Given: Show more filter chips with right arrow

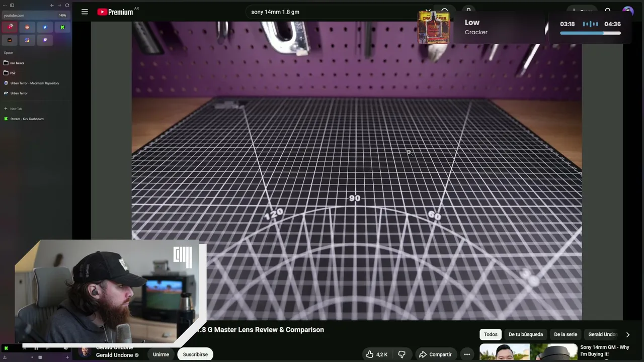Looking at the screenshot, I should click(x=627, y=334).
